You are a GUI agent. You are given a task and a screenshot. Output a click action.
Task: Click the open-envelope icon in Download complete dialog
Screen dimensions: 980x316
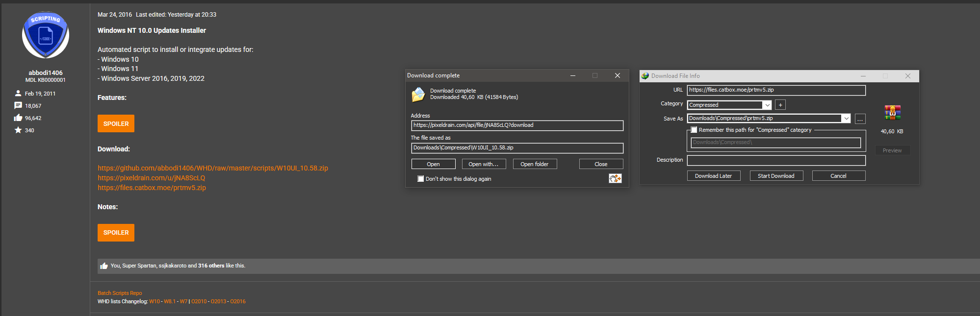(418, 94)
